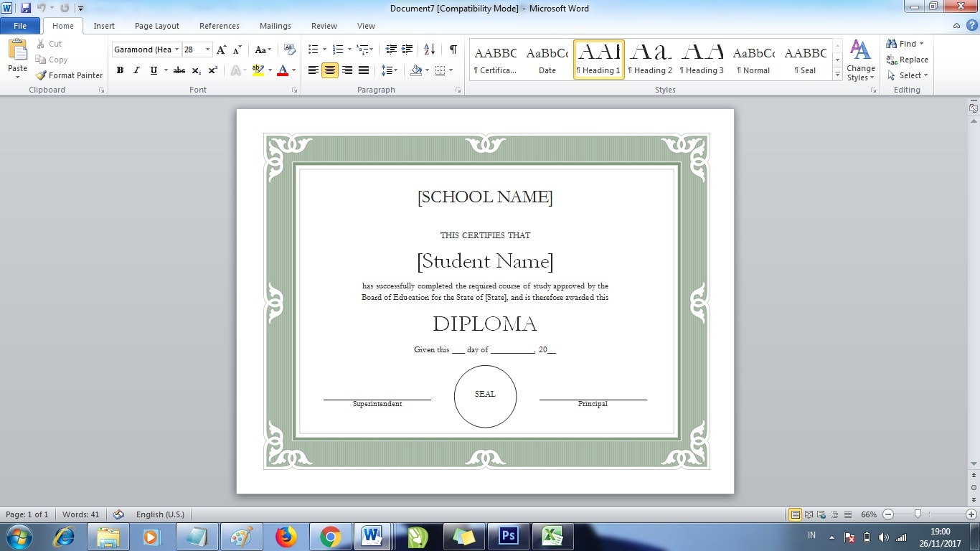The image size is (980, 551).
Task: Save the document from the Quick Access Toolbar
Action: coord(26,8)
